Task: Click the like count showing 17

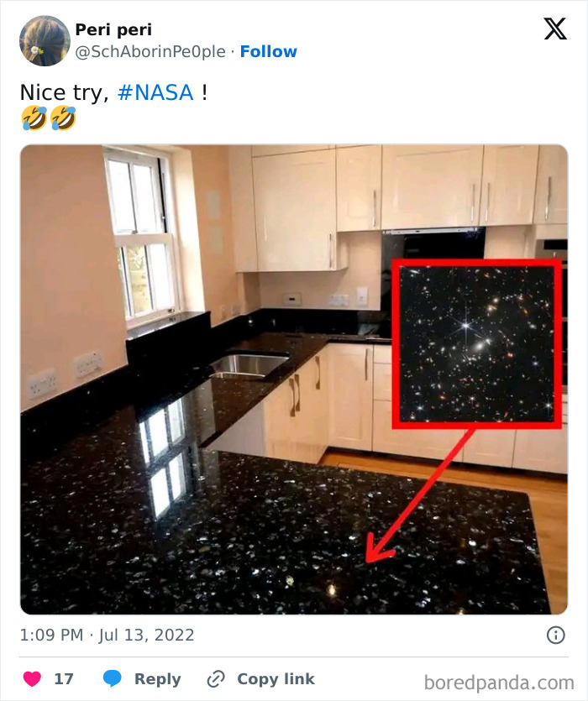Action: [x=64, y=678]
